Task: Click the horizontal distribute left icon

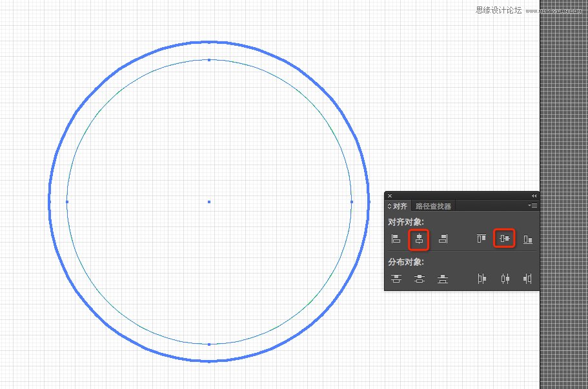Action: pyautogui.click(x=482, y=279)
